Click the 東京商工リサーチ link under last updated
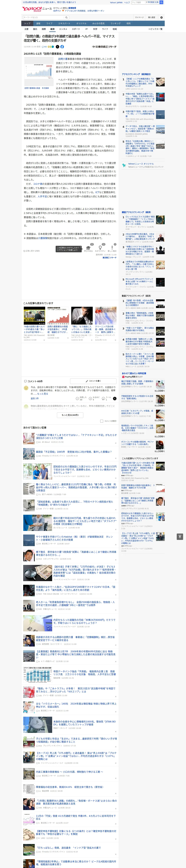This screenshot has height=868, width=186. point(109,258)
